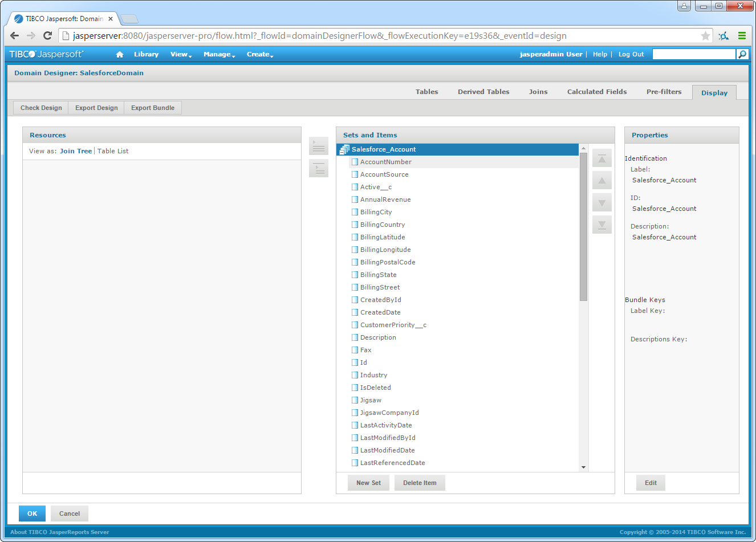The height and width of the screenshot is (542, 756).
Task: Click the move-down arrow button
Action: [x=601, y=203]
